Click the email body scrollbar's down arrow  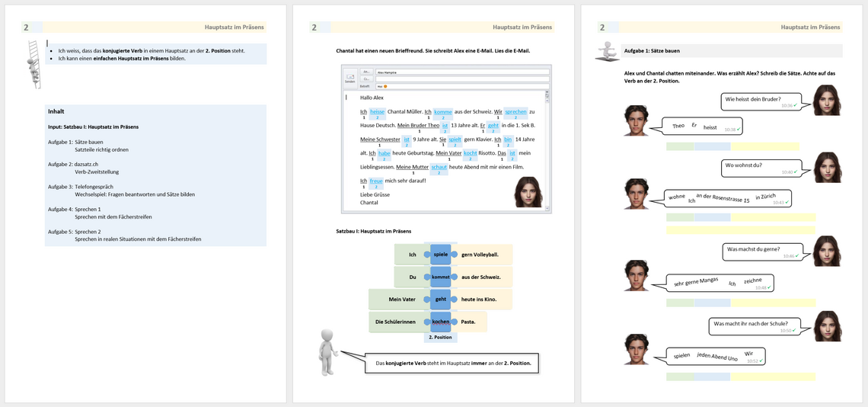tap(546, 208)
